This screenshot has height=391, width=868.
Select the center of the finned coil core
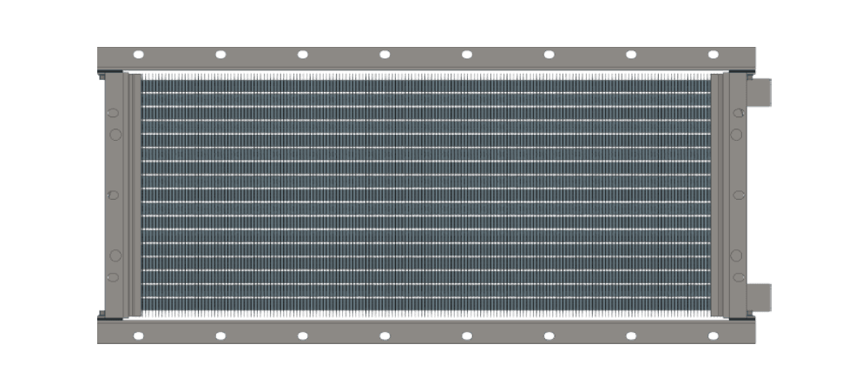[x=425, y=195]
